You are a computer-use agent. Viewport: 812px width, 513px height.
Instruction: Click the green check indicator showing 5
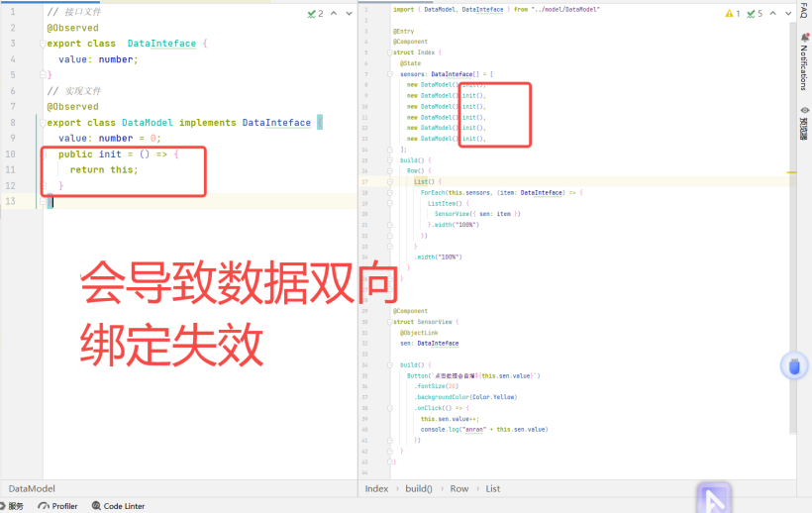[755, 14]
